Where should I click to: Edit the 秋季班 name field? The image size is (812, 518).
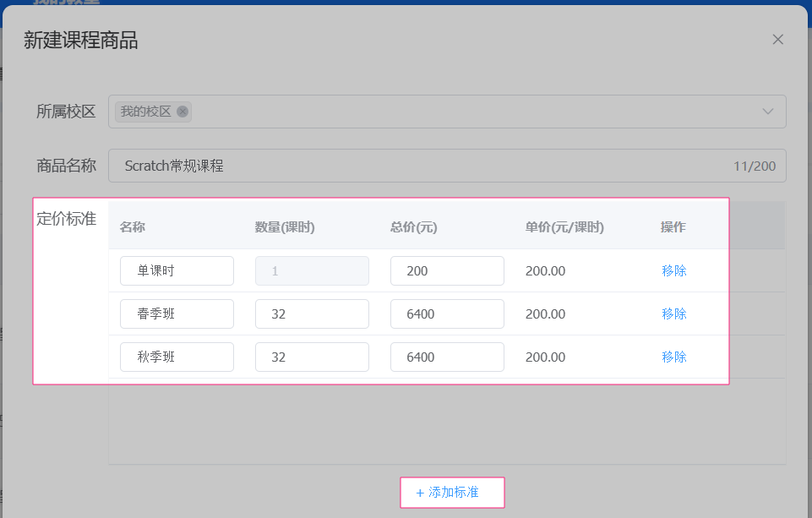[x=177, y=357]
